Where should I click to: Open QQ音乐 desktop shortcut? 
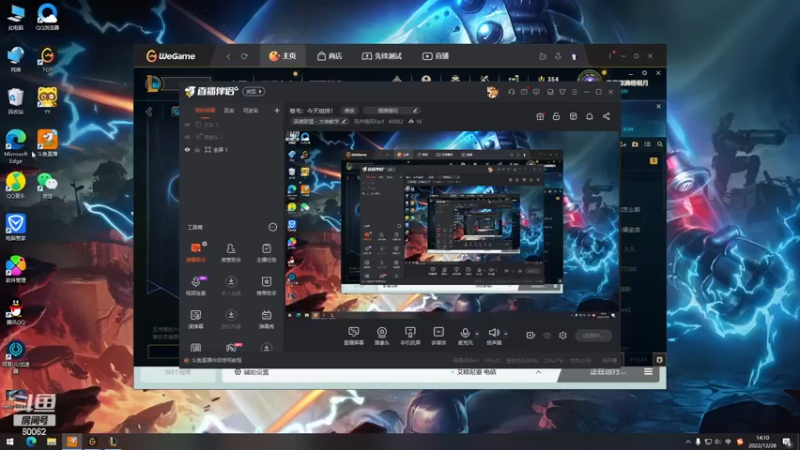[16, 185]
